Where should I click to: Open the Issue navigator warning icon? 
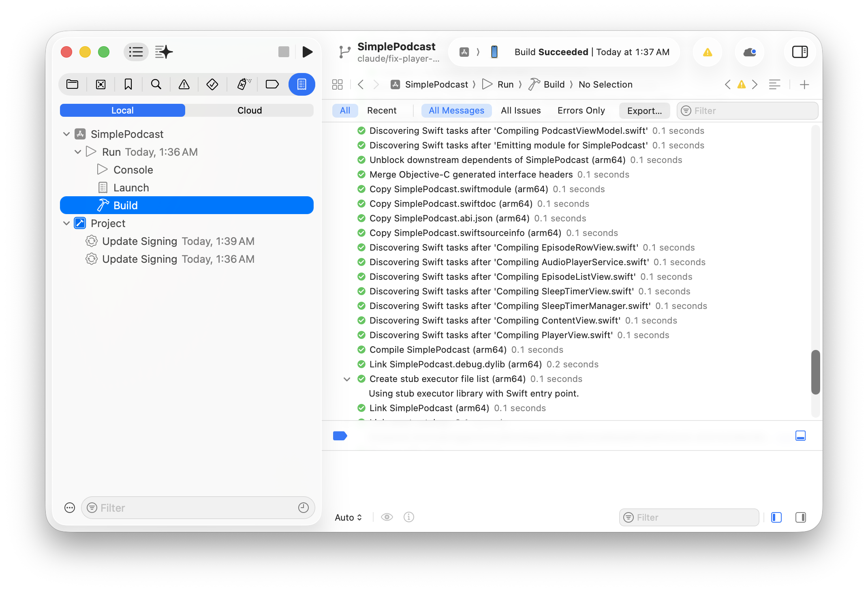click(x=184, y=84)
